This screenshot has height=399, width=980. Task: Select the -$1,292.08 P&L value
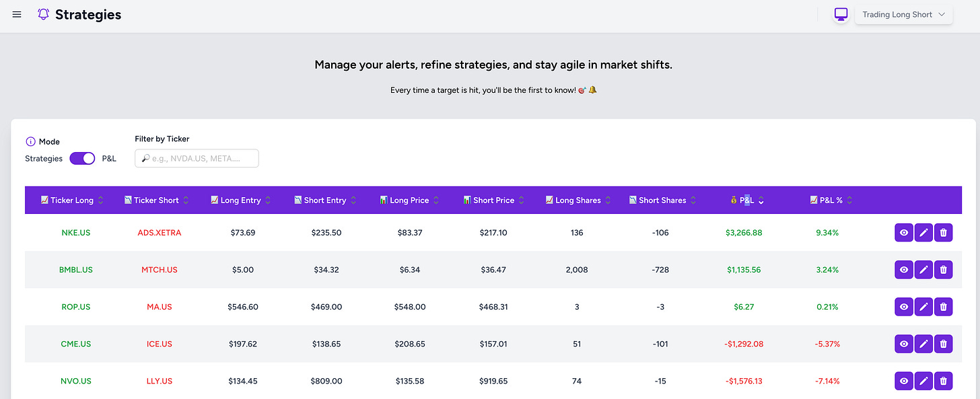[744, 344]
